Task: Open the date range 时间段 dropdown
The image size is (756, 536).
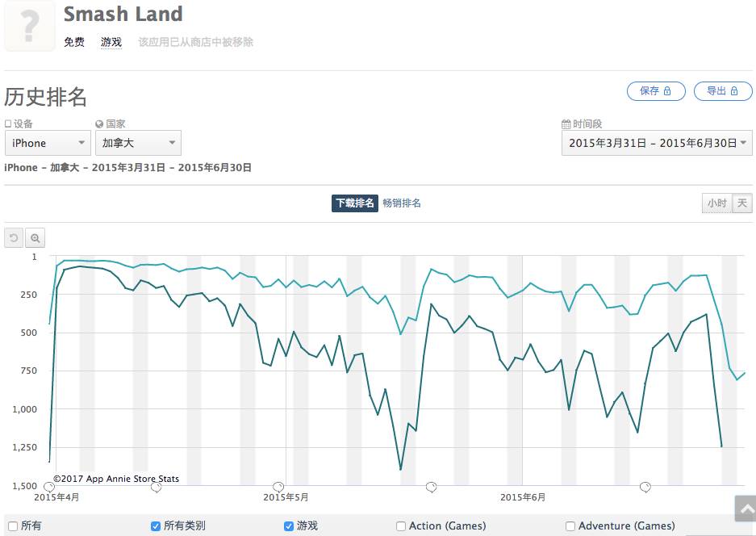Action: [657, 143]
